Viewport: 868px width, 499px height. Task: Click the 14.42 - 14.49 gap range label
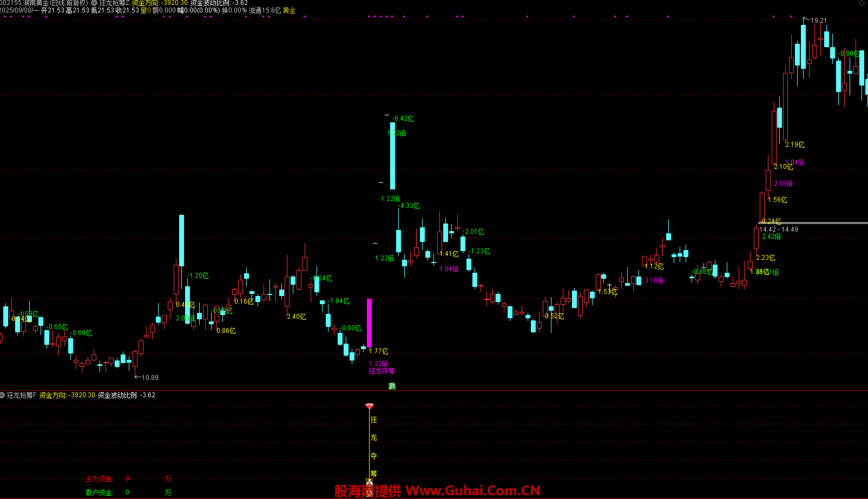click(x=779, y=229)
